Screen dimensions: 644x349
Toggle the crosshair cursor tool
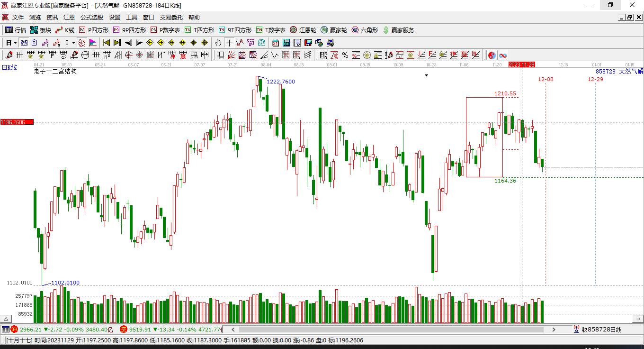tap(229, 43)
